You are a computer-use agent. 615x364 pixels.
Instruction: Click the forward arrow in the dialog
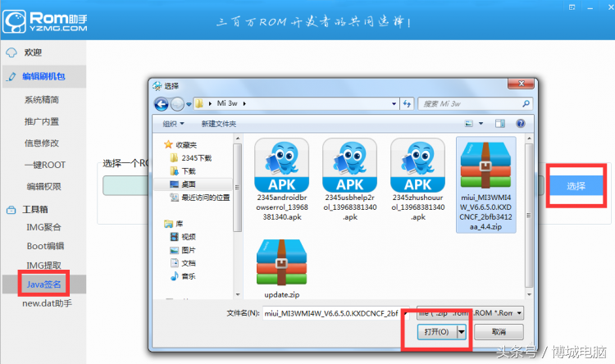pyautogui.click(x=177, y=104)
